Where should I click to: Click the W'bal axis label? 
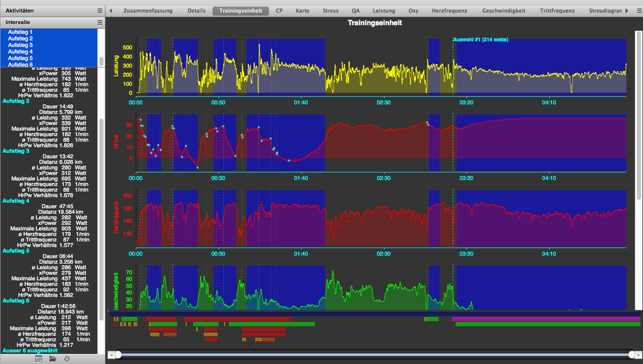pyautogui.click(x=116, y=142)
